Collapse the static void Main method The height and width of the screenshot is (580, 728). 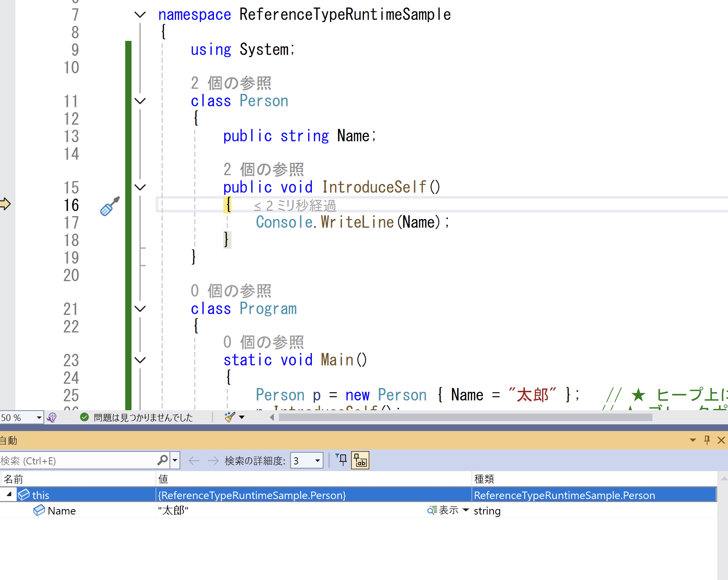click(140, 360)
